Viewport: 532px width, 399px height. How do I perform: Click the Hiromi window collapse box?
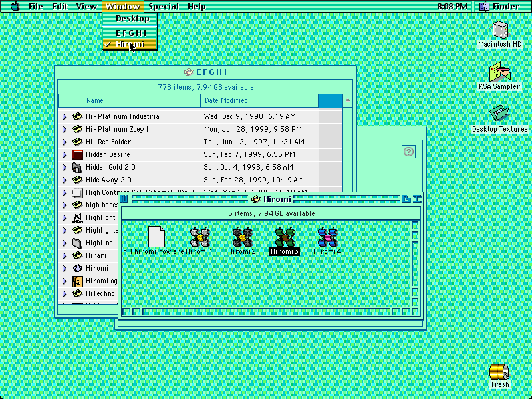coord(417,199)
